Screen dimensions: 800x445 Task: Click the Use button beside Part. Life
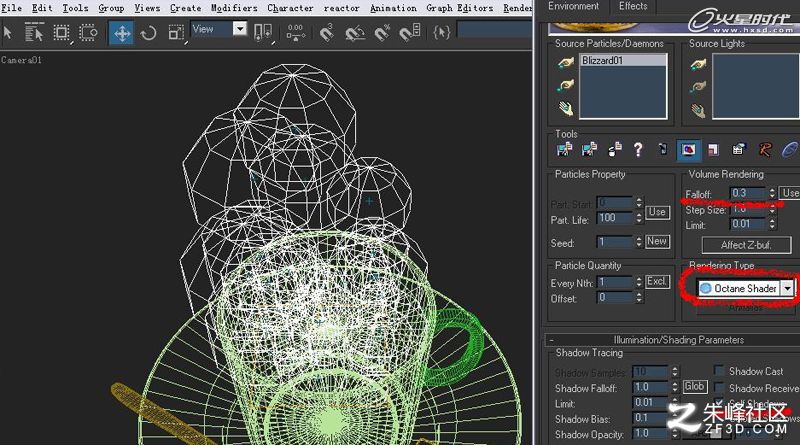click(x=657, y=212)
